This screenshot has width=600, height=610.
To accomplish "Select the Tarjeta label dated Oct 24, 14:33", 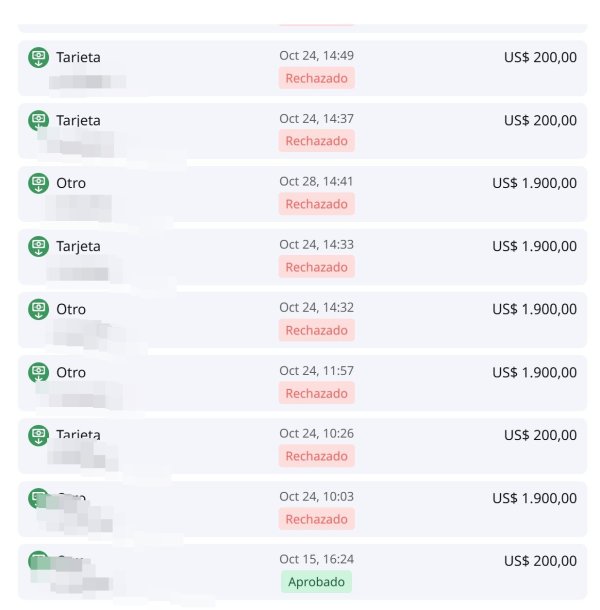I will 78,246.
